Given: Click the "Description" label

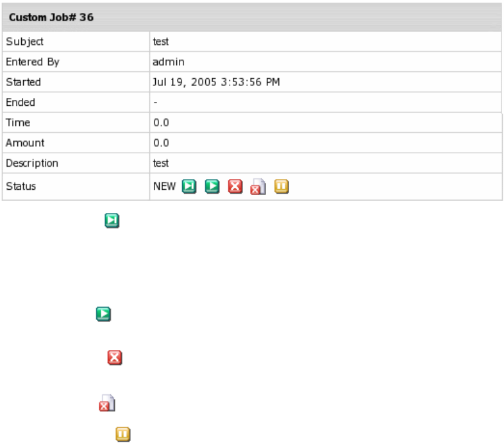Looking at the screenshot, I should point(32,163).
